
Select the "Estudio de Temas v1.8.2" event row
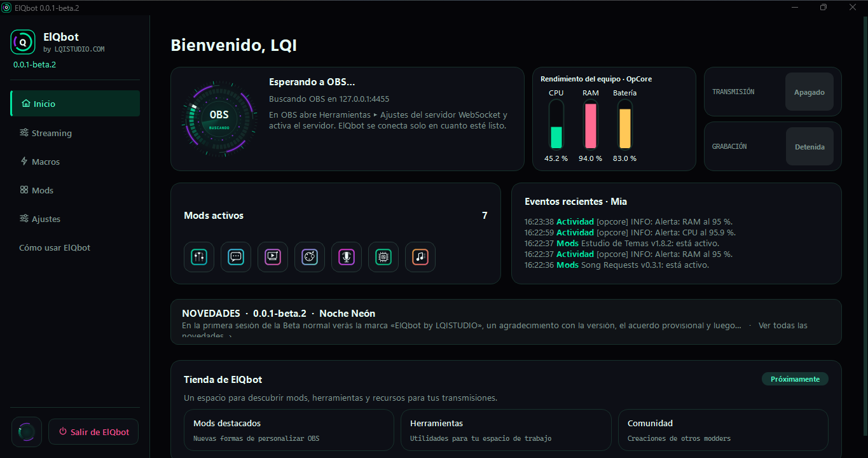click(622, 244)
